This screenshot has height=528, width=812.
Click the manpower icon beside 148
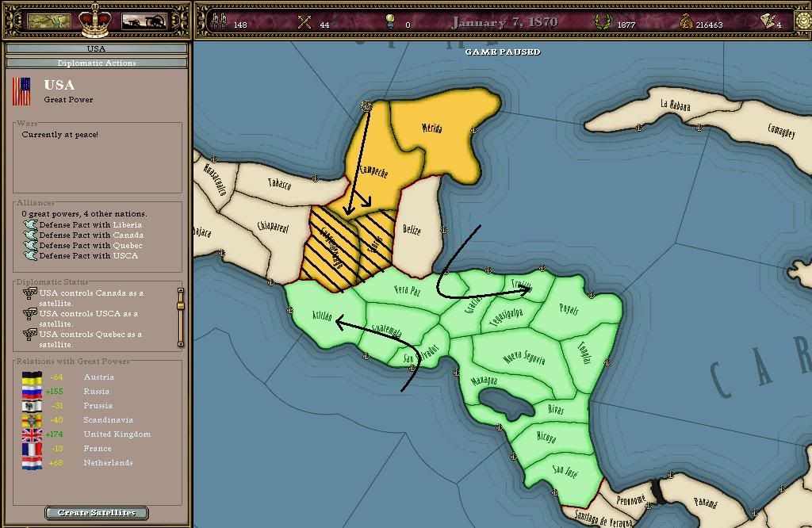pos(220,21)
